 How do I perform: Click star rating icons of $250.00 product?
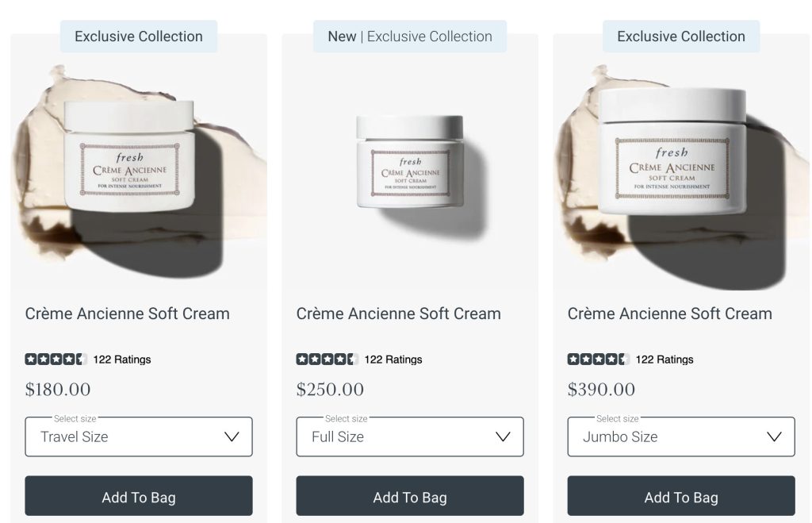point(327,359)
